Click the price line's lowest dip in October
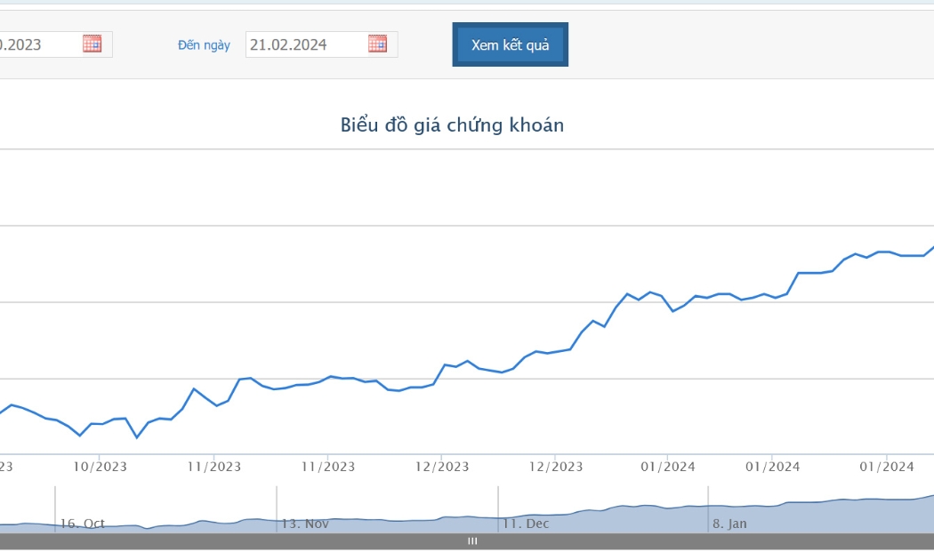Screen dimensions: 934x560 coord(137,437)
